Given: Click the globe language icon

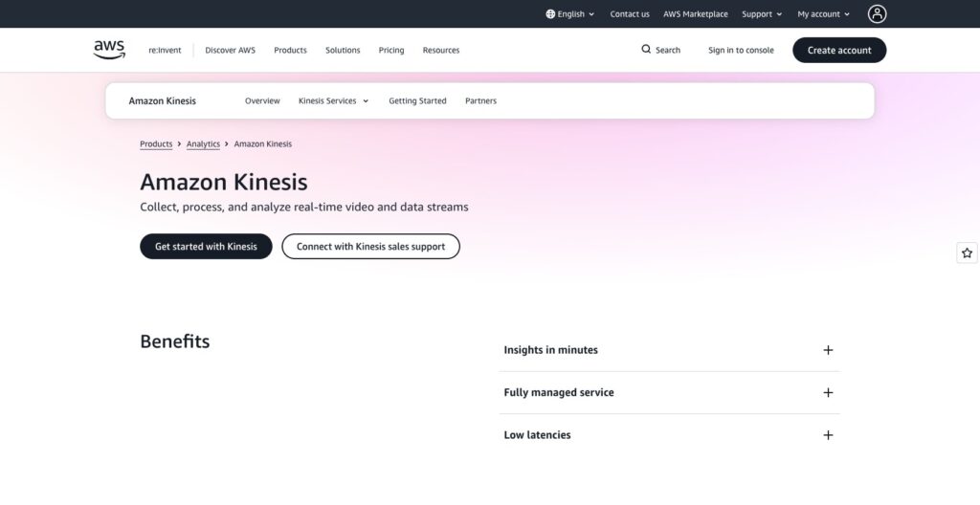Looking at the screenshot, I should click(x=550, y=13).
